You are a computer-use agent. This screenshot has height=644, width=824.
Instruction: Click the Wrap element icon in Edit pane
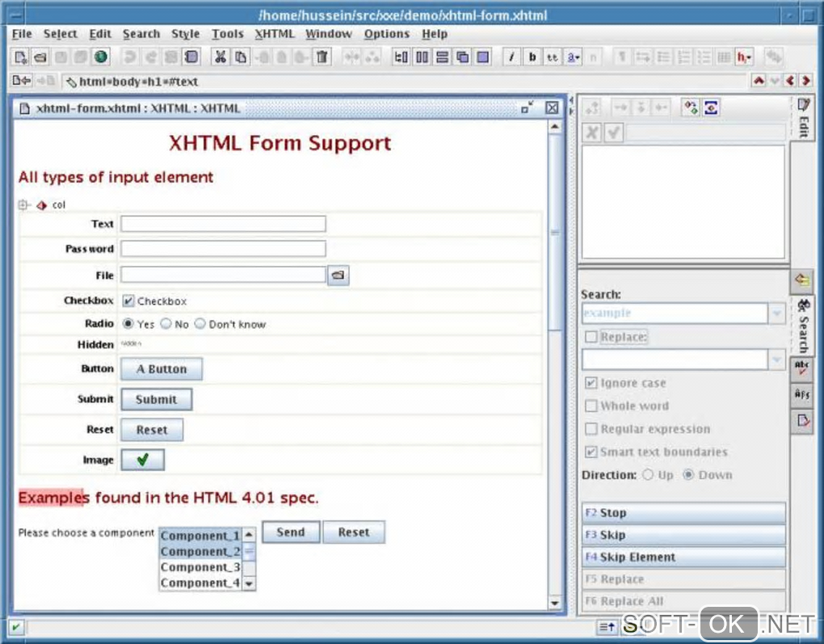tap(711, 107)
